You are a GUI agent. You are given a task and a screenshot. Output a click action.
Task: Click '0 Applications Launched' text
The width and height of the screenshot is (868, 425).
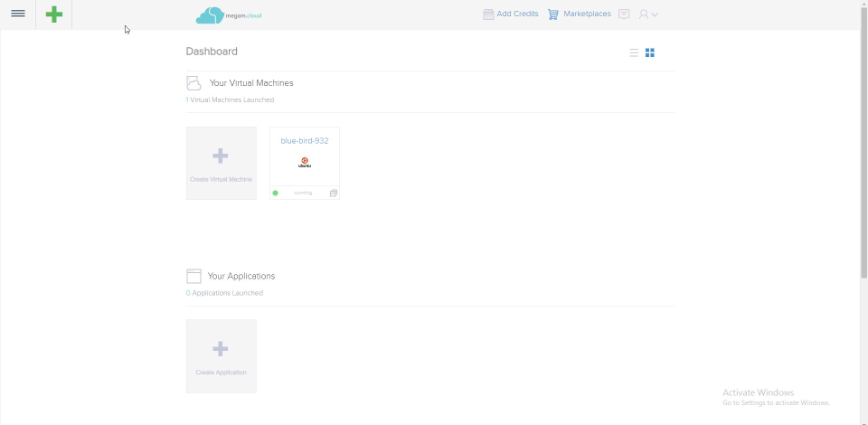[x=224, y=293]
